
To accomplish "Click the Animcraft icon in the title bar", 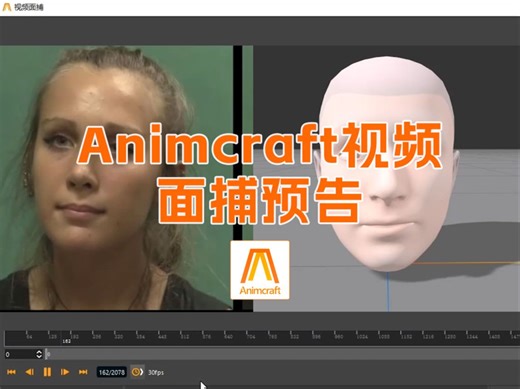I will tap(7, 7).
